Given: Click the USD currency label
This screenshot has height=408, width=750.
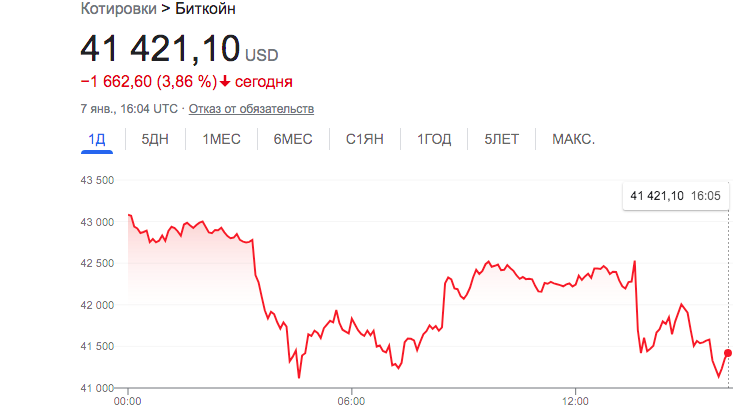Looking at the screenshot, I should tap(262, 55).
